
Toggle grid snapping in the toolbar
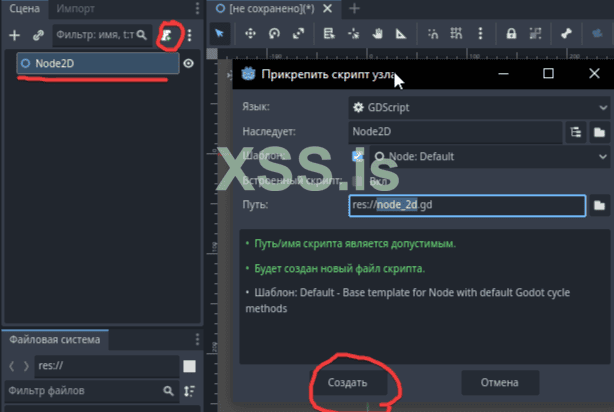(x=456, y=34)
